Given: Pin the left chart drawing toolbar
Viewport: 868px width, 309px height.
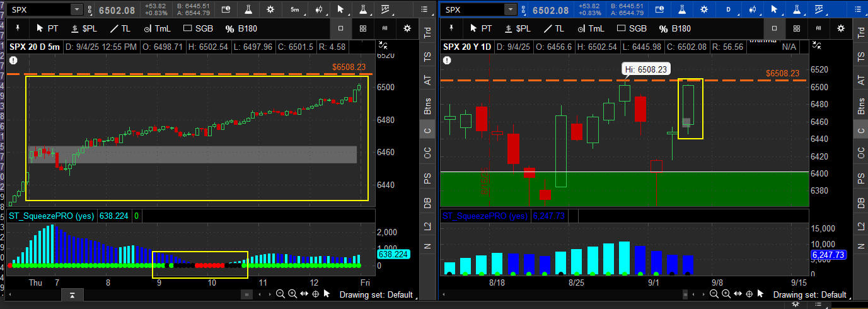Looking at the screenshot, I should click(18, 28).
